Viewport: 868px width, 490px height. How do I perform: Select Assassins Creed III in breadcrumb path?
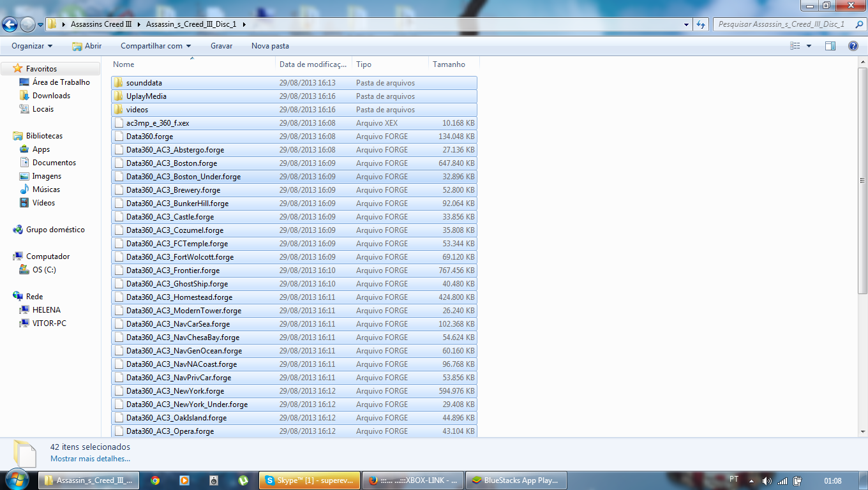coord(101,24)
